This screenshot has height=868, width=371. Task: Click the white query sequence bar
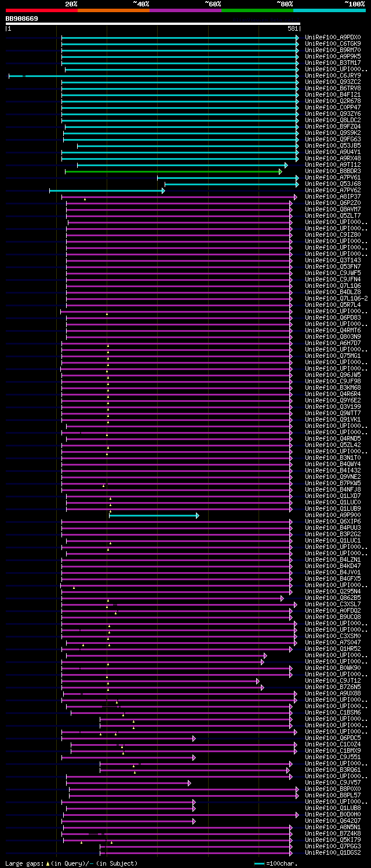[x=153, y=24]
